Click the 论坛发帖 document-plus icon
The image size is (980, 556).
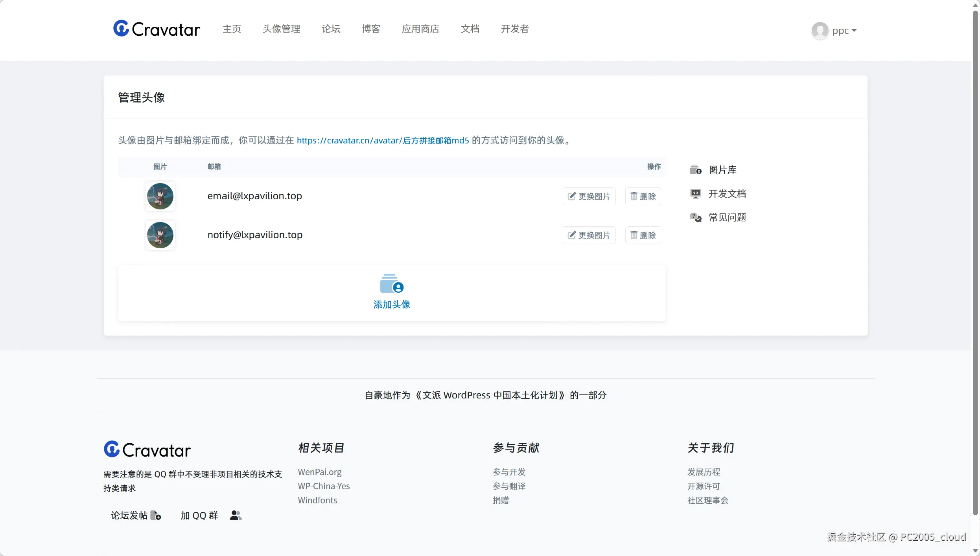tap(156, 515)
